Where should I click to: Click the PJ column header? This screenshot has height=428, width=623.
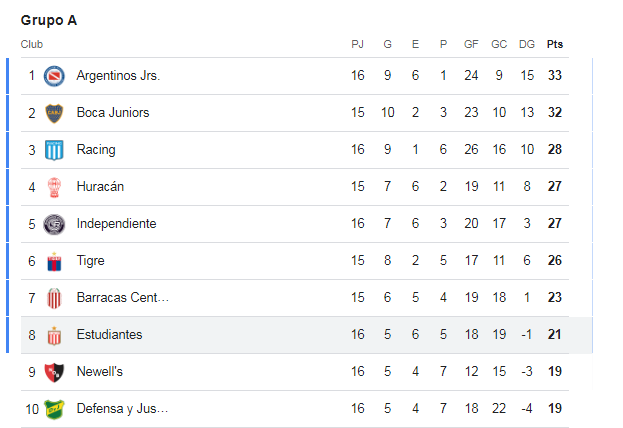tap(357, 44)
